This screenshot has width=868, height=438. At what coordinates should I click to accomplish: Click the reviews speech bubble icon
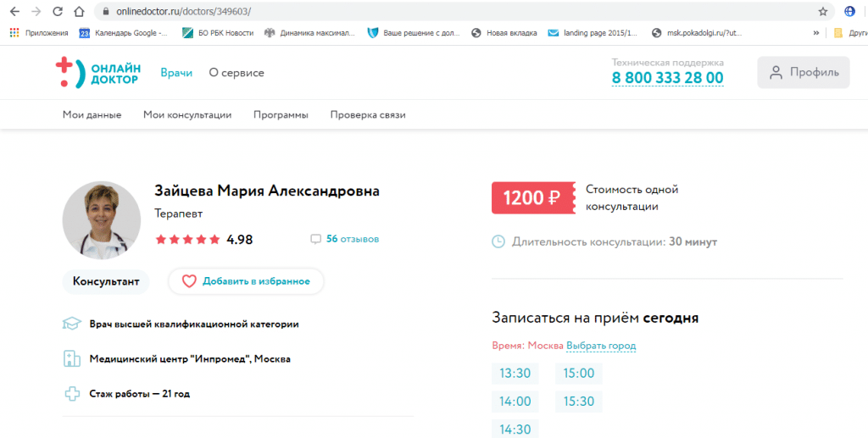click(x=315, y=240)
